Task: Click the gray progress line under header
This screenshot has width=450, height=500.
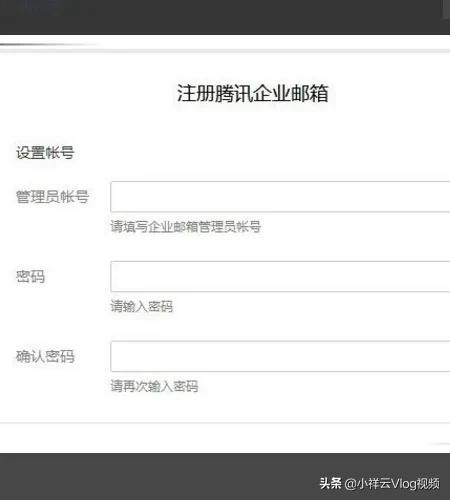Action: tap(50, 44)
